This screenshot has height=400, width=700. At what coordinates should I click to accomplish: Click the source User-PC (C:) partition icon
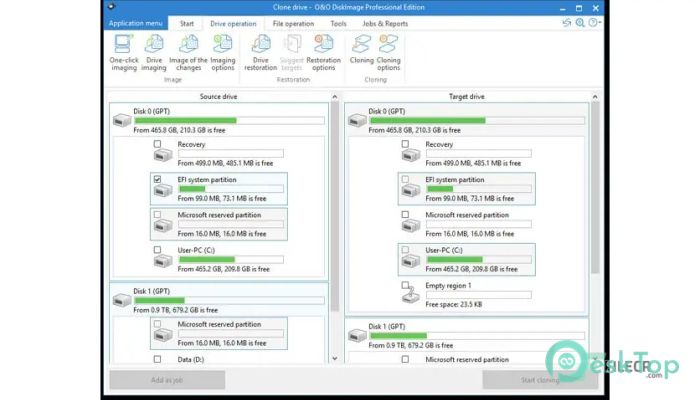coord(163,261)
